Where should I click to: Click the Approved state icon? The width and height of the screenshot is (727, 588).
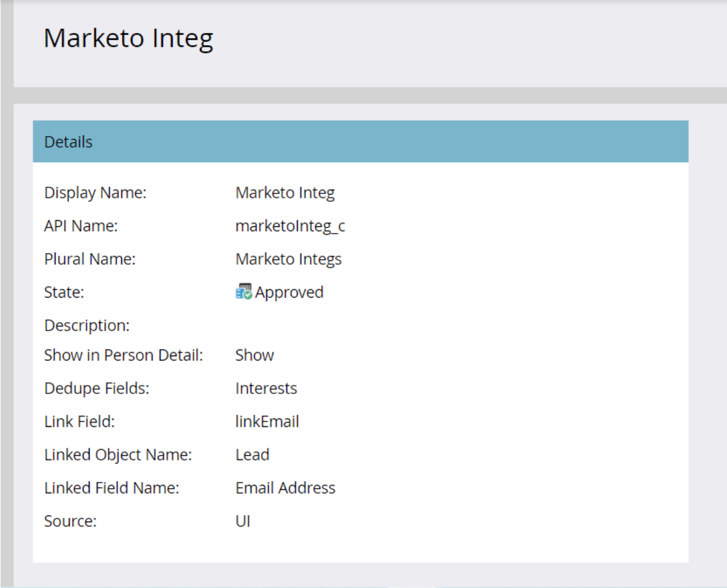(x=244, y=292)
